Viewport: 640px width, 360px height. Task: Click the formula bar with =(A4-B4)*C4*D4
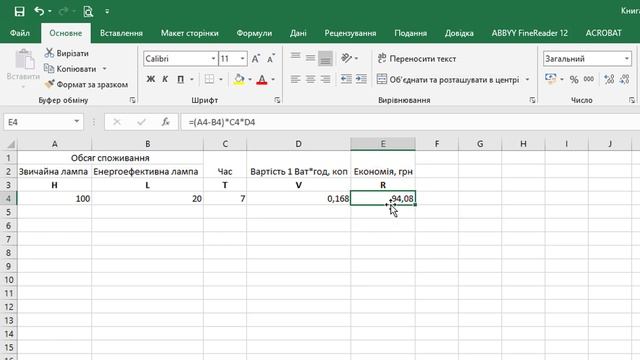click(x=410, y=122)
